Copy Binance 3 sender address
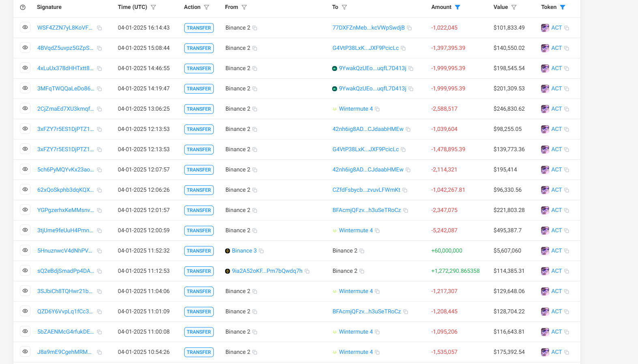 coord(261,251)
